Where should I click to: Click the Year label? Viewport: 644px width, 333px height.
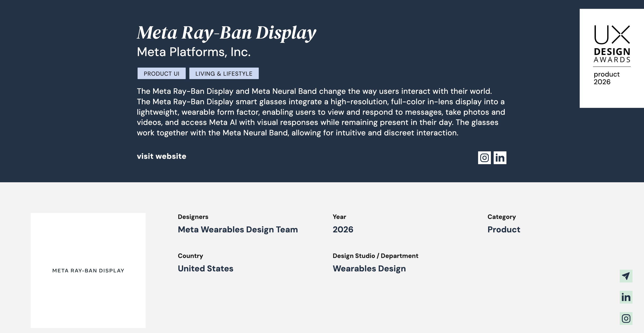(339, 217)
